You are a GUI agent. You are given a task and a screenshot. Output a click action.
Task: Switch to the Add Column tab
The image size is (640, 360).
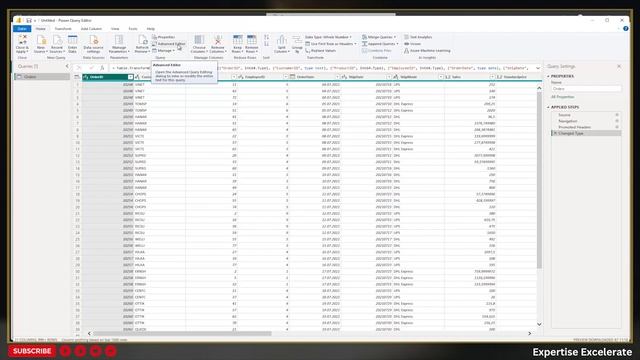pos(91,29)
